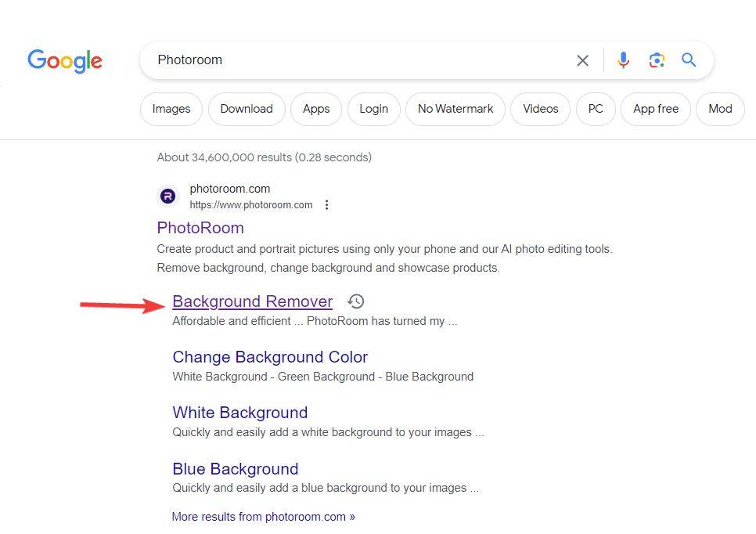Open the Background Remover link
The image size is (756, 534).
tap(252, 301)
